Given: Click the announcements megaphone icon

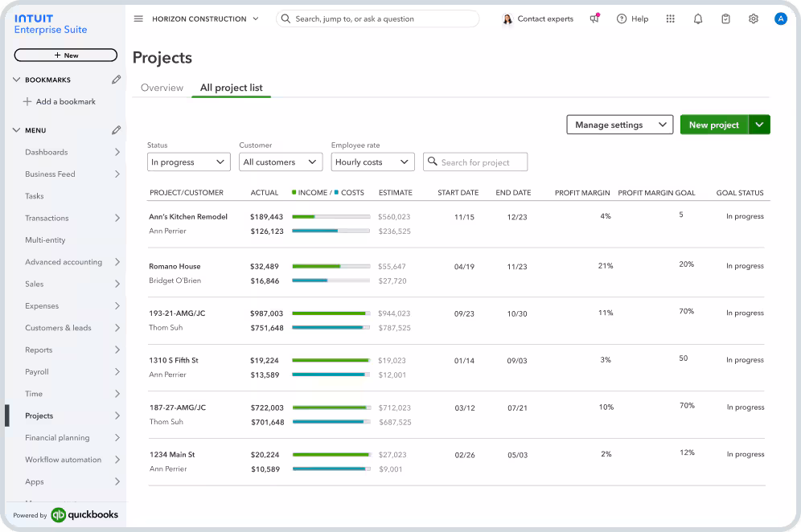Looking at the screenshot, I should pos(594,18).
